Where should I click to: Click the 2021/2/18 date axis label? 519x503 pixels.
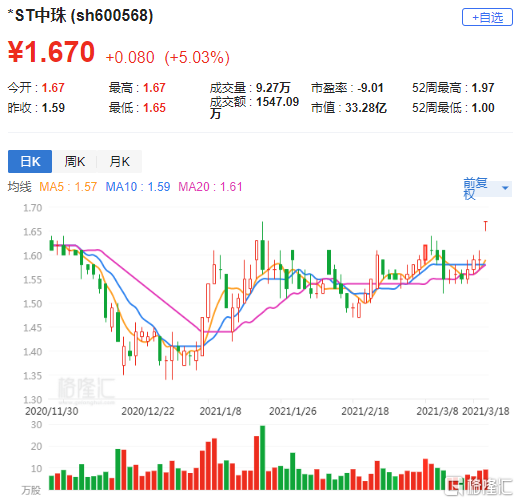(x=365, y=411)
